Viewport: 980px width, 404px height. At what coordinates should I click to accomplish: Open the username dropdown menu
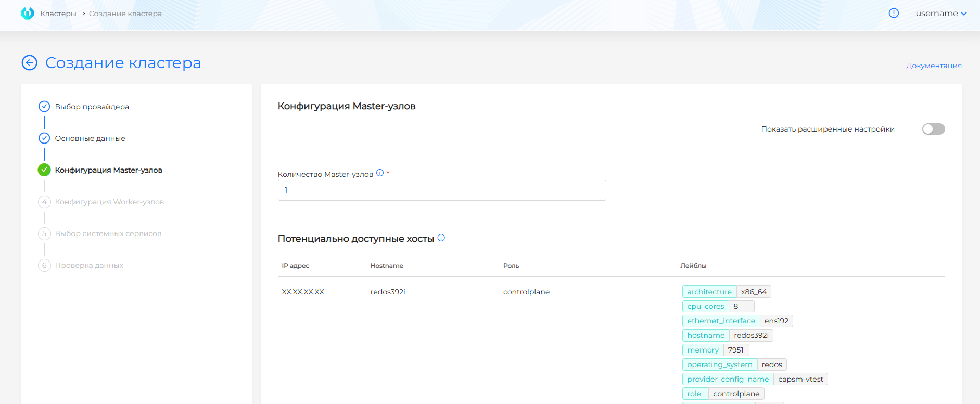pos(941,14)
